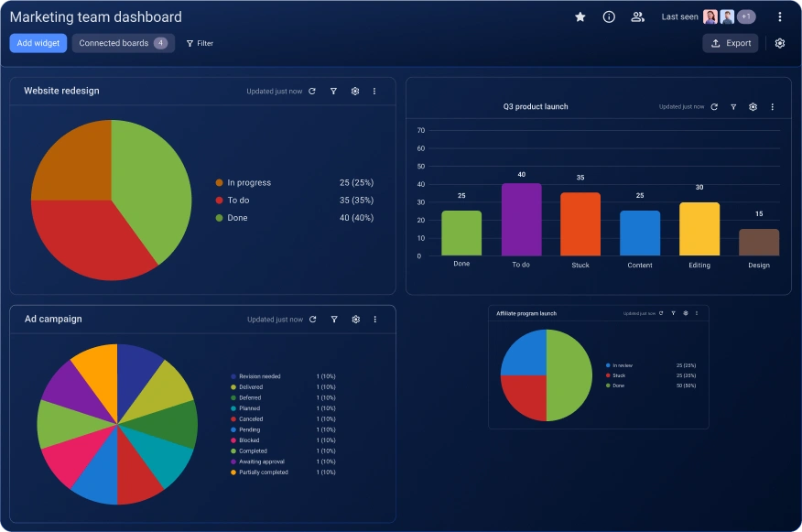Click the Ad campaign widget title
The height and width of the screenshot is (532, 802).
(53, 319)
